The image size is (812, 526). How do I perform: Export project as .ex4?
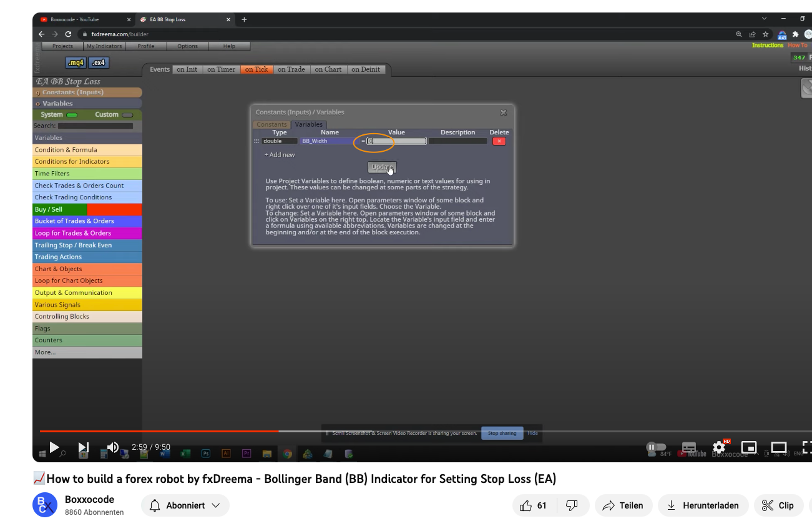click(99, 62)
